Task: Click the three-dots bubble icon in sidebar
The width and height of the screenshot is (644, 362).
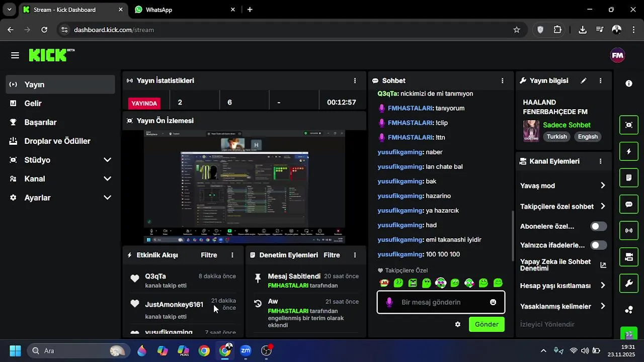Action: pos(629,310)
